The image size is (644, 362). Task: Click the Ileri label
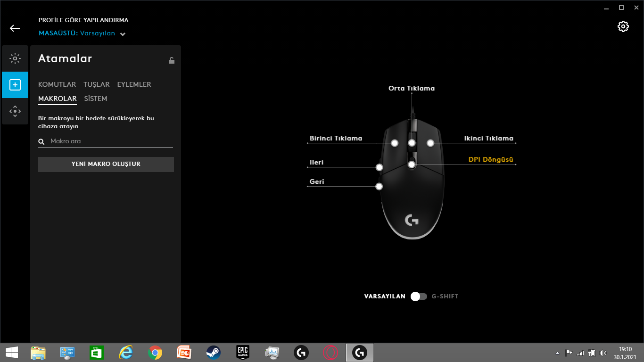click(317, 162)
